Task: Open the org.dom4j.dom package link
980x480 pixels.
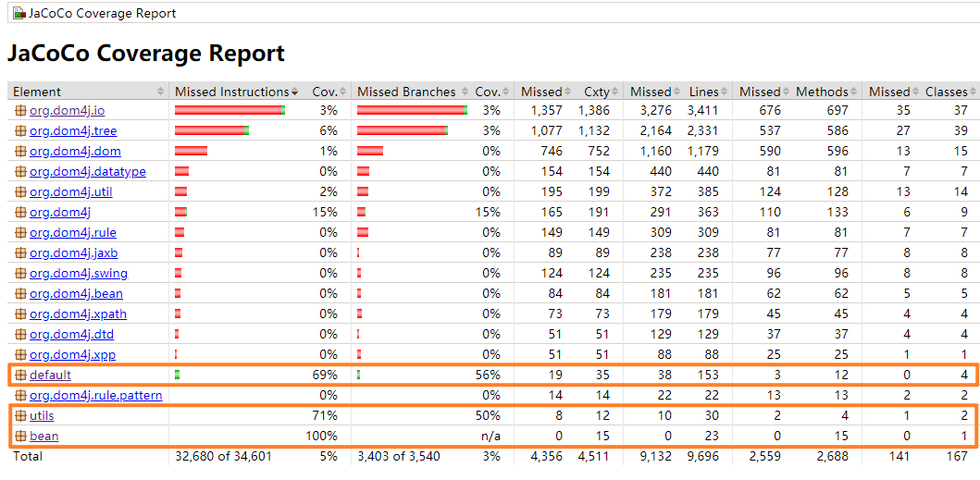Action: pos(75,152)
